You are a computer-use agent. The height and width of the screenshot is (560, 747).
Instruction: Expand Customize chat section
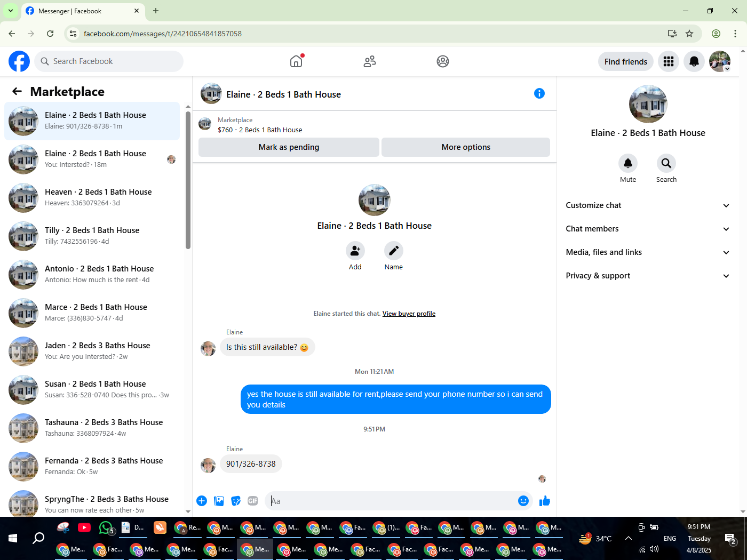click(x=648, y=205)
